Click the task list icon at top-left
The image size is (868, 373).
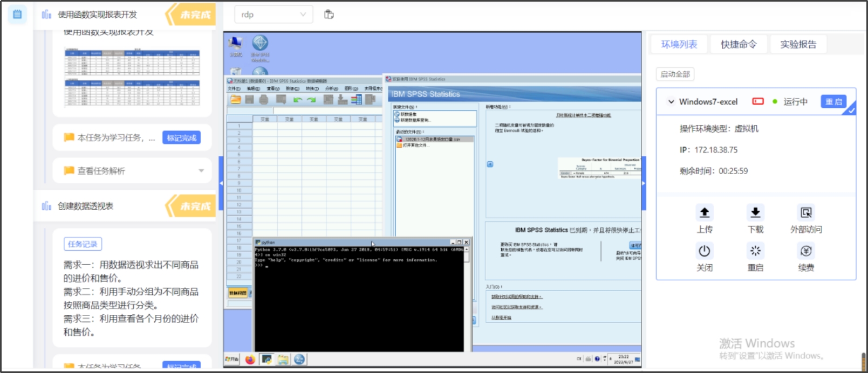click(17, 15)
